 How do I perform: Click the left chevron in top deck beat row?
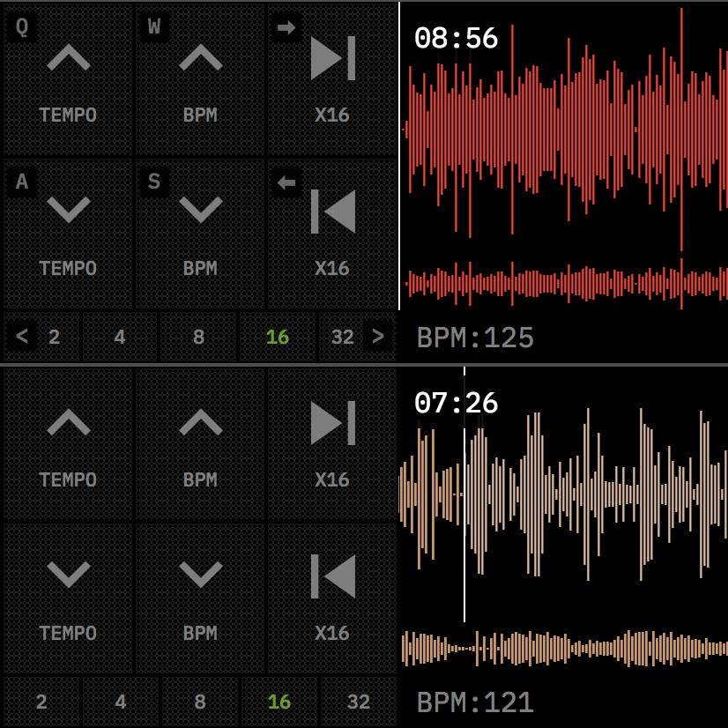(21, 336)
